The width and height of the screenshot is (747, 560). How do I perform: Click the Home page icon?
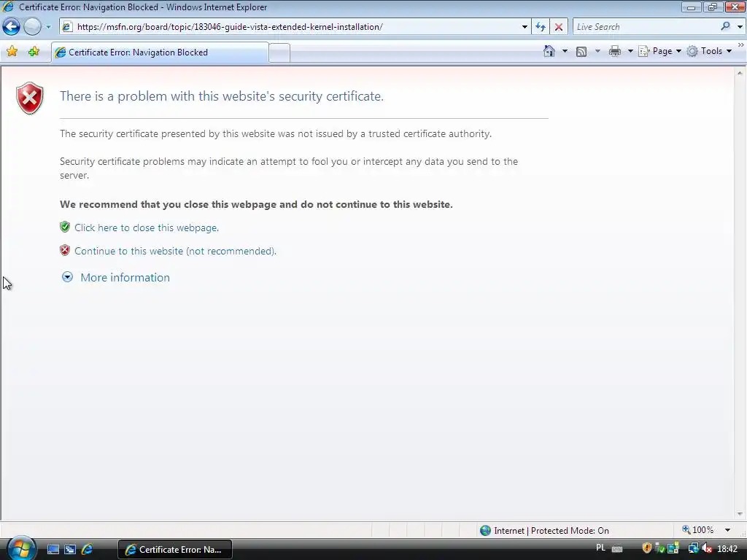[x=549, y=51]
